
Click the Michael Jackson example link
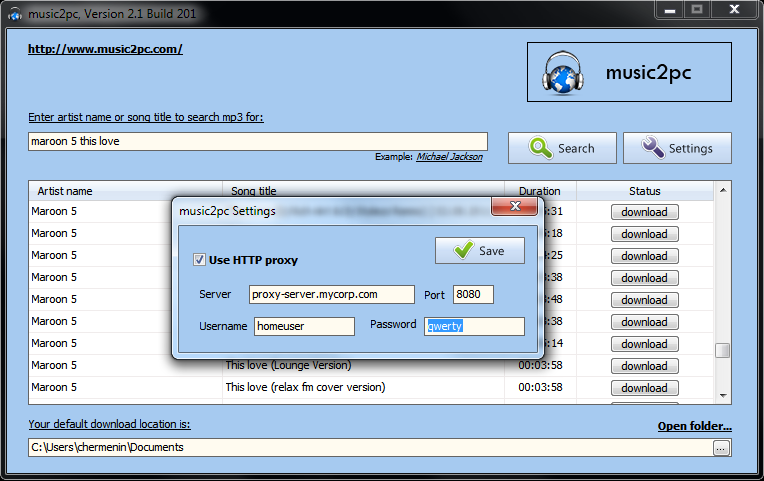point(449,156)
